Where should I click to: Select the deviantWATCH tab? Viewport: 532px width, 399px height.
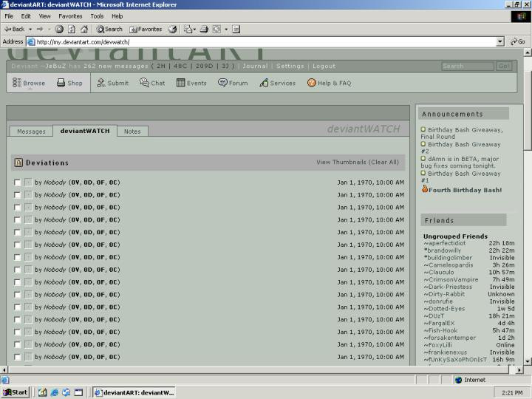[x=85, y=131]
